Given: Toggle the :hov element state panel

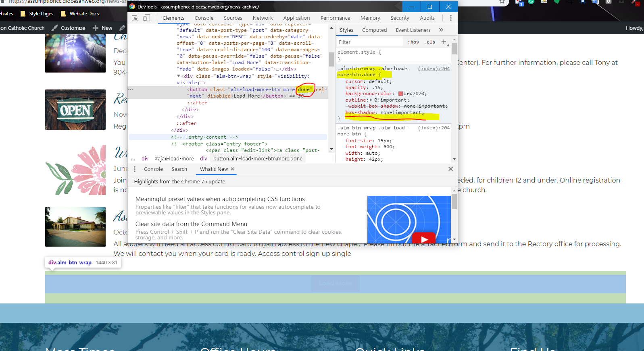Looking at the screenshot, I should [x=413, y=42].
